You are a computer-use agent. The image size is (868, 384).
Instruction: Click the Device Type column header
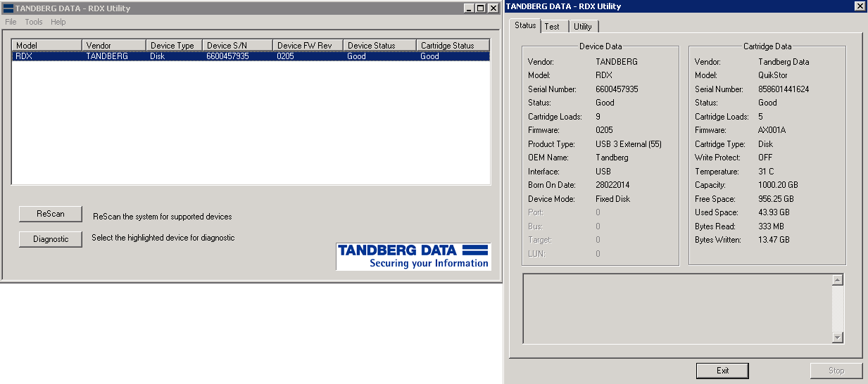click(x=175, y=46)
